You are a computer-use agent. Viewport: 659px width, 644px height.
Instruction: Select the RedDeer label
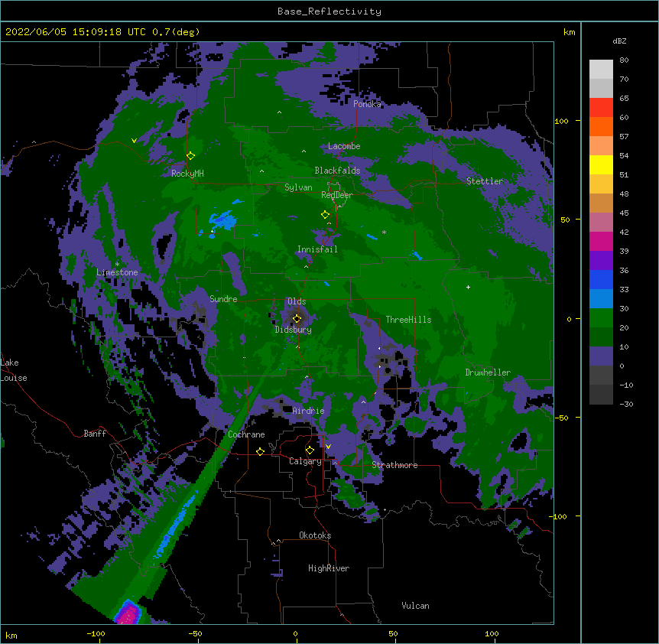[337, 195]
